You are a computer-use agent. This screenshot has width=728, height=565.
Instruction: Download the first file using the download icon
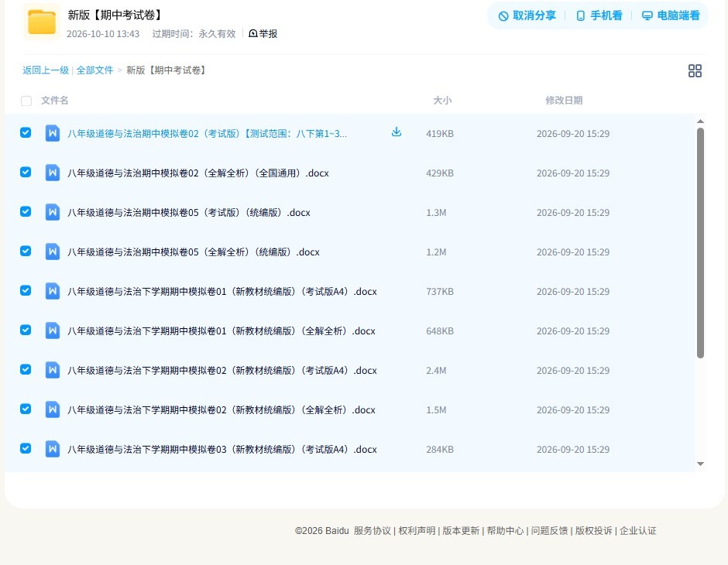pos(396,132)
